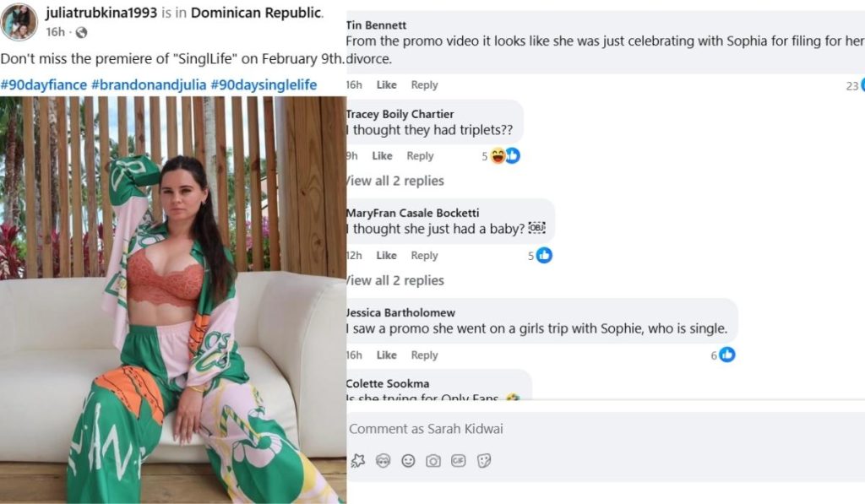Like Tracey Boily Chartier's comment

pyautogui.click(x=382, y=155)
